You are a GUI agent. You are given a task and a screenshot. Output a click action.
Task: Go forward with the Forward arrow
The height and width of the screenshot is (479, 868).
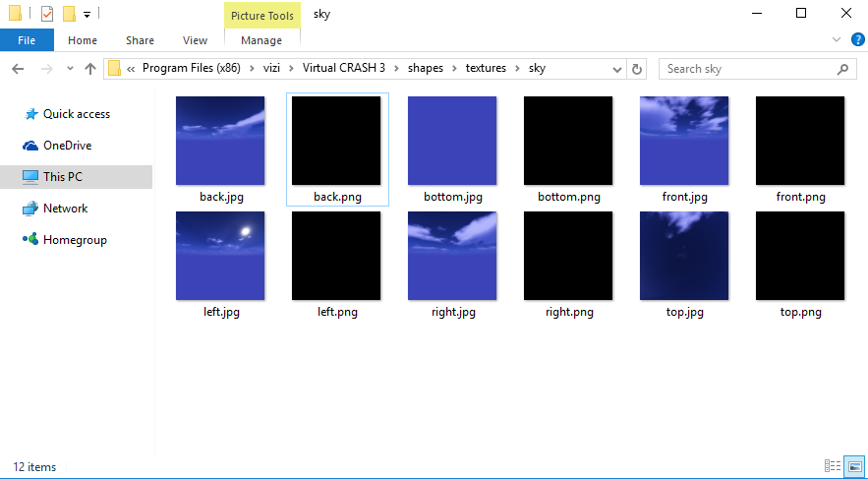tap(47, 69)
